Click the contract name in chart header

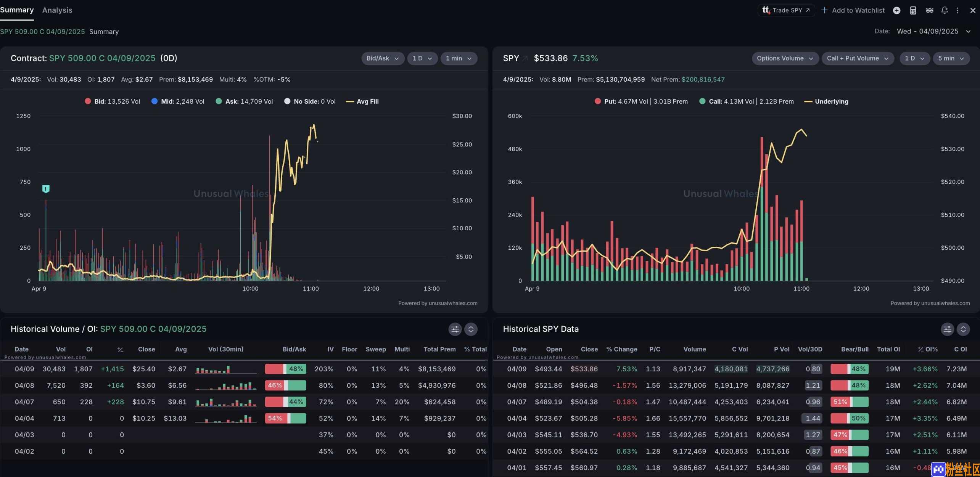(x=102, y=58)
